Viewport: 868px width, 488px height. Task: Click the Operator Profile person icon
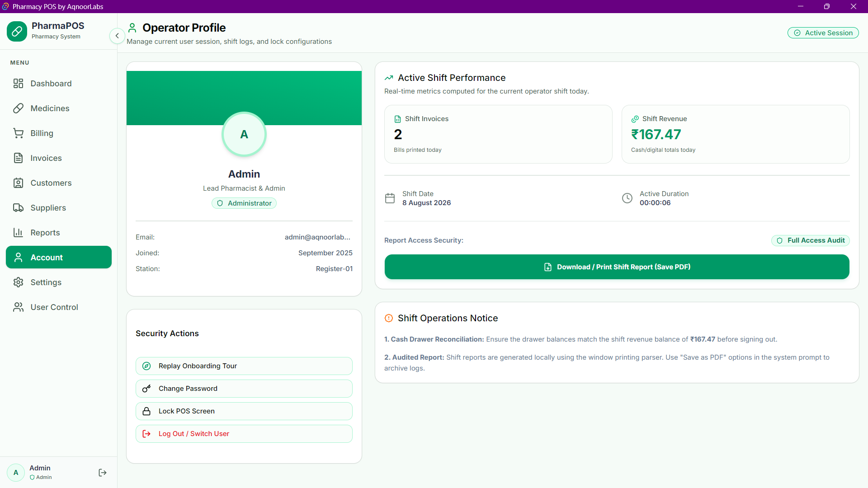click(x=132, y=28)
